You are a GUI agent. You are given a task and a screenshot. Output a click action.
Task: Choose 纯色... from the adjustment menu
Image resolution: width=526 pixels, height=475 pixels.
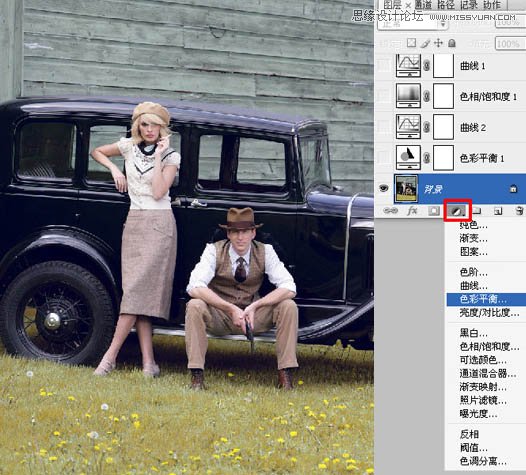tap(473, 225)
